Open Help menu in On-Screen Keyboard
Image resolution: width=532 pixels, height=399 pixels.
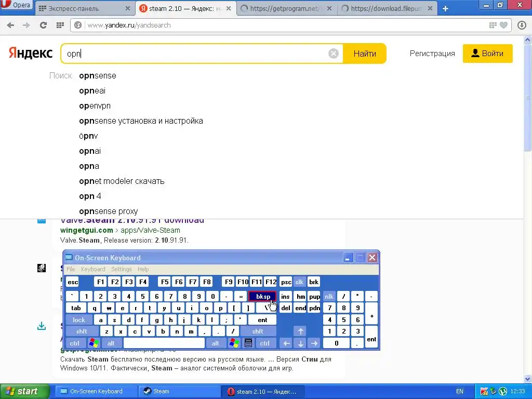[x=143, y=269]
